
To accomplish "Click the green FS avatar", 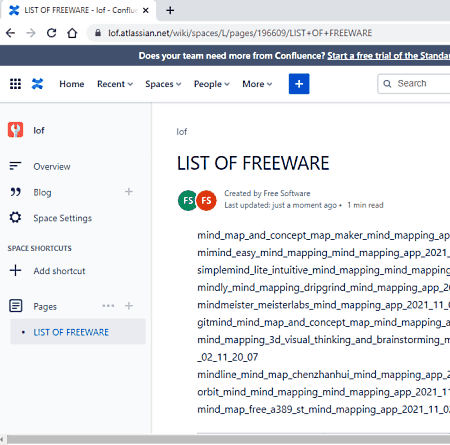I will pos(187,200).
